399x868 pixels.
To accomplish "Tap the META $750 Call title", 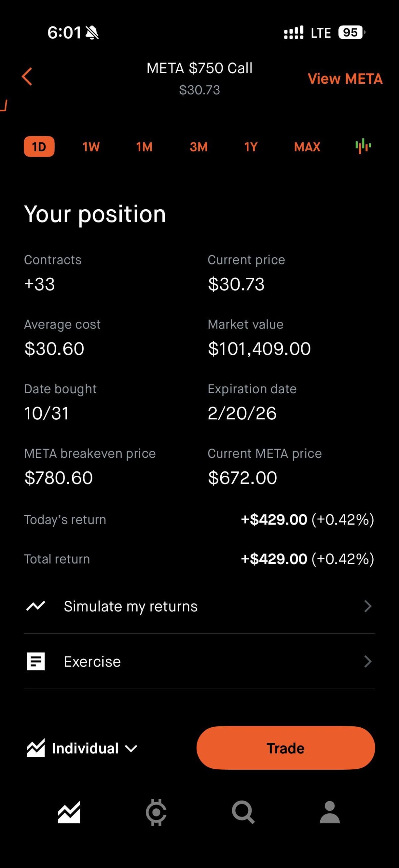I will click(199, 68).
